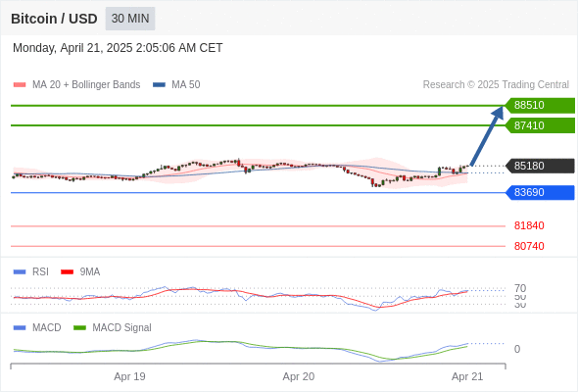Click the Research © 2025 Trading Central credit
The image size is (578, 392).
pyautogui.click(x=496, y=85)
